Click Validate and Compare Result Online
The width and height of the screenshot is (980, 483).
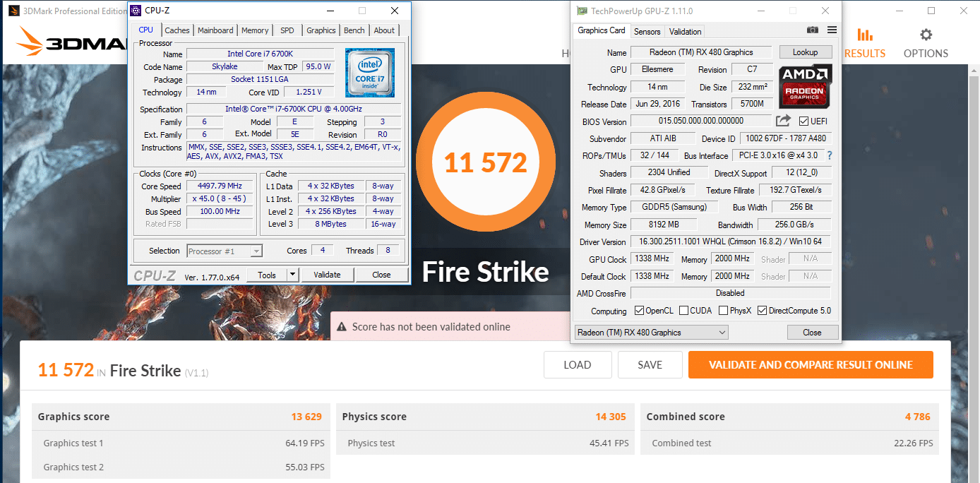click(x=811, y=365)
